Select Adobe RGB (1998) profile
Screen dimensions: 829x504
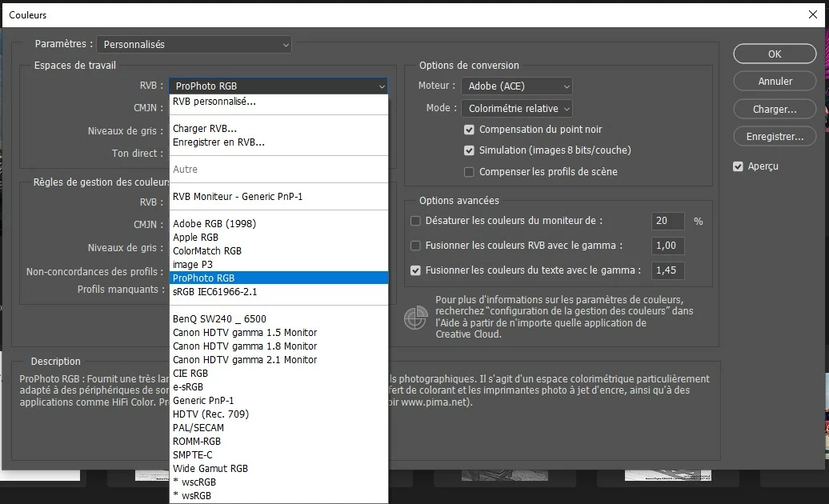pos(278,223)
